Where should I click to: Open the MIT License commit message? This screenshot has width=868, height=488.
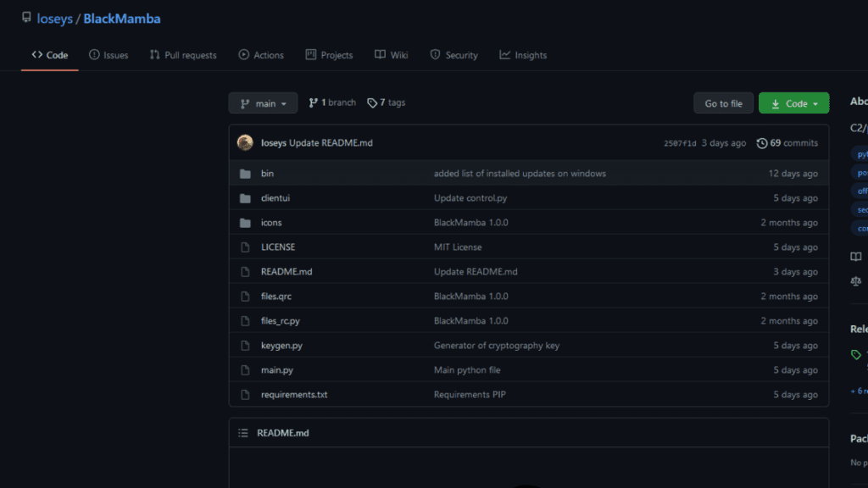(x=458, y=247)
